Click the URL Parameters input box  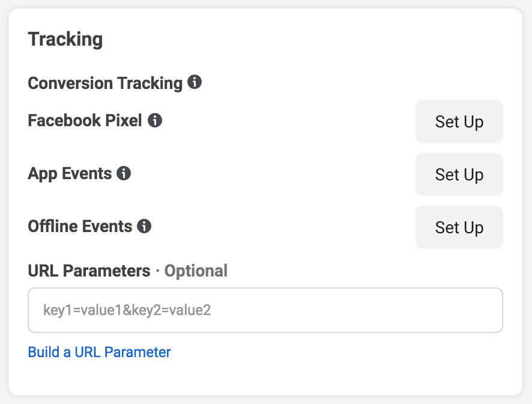265,310
